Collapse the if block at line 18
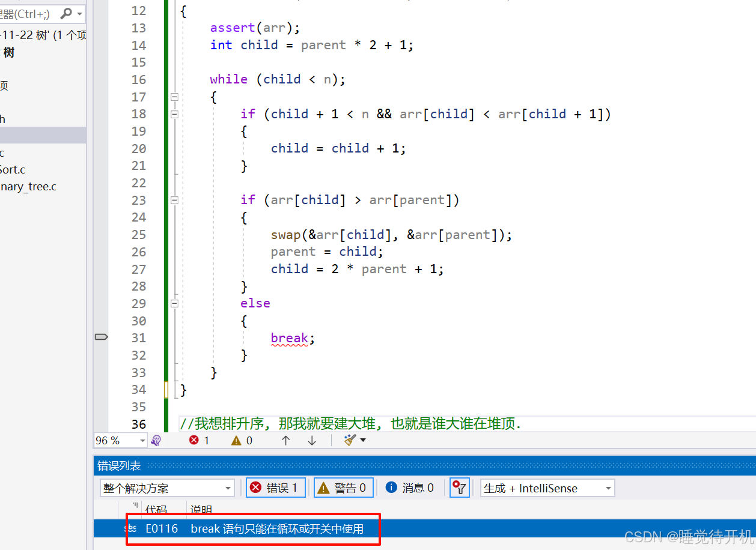 (x=174, y=114)
